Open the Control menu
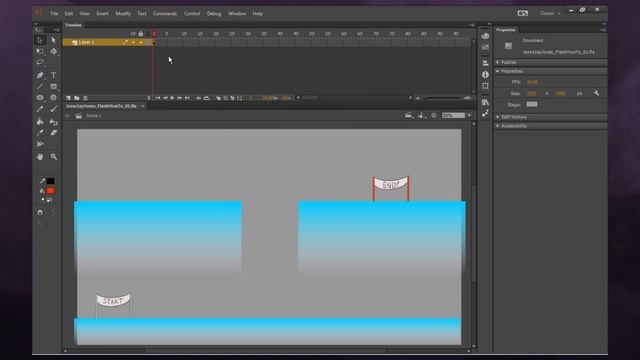Viewport: 640px width, 360px height. pyautogui.click(x=192, y=13)
